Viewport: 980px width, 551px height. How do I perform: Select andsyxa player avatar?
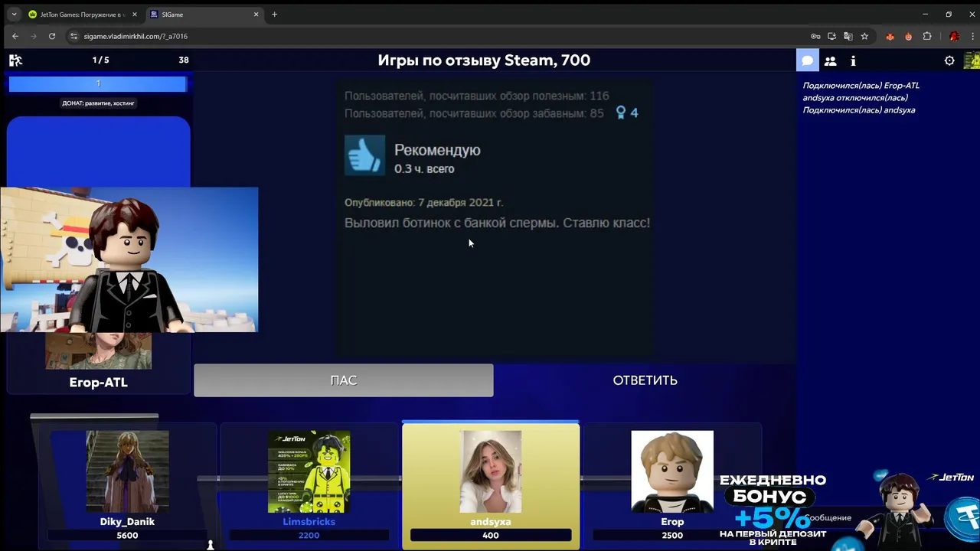491,471
